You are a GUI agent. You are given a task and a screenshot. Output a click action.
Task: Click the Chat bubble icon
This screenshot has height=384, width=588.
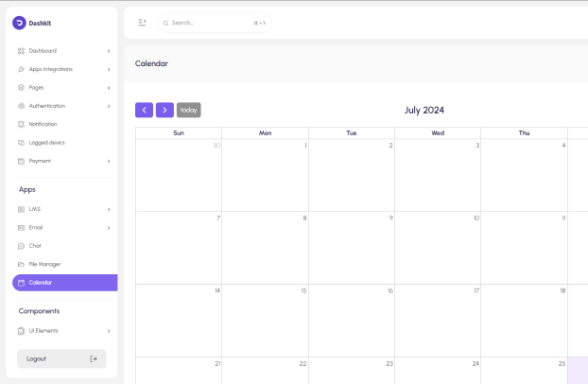21,246
